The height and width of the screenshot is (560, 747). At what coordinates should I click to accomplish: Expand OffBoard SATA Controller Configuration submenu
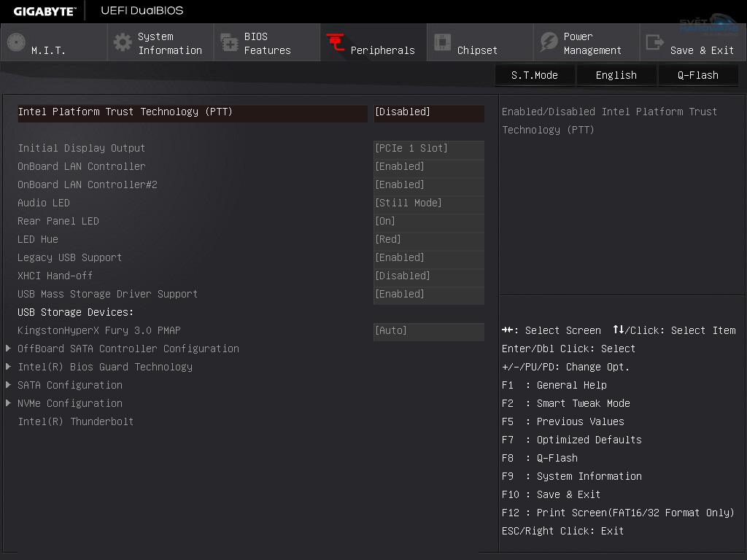(128, 349)
